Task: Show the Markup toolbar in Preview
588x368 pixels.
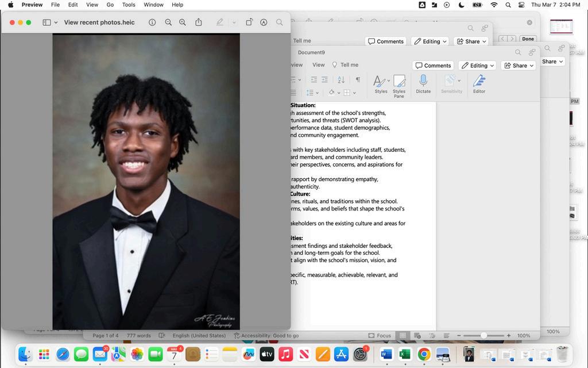Action: coord(264,22)
